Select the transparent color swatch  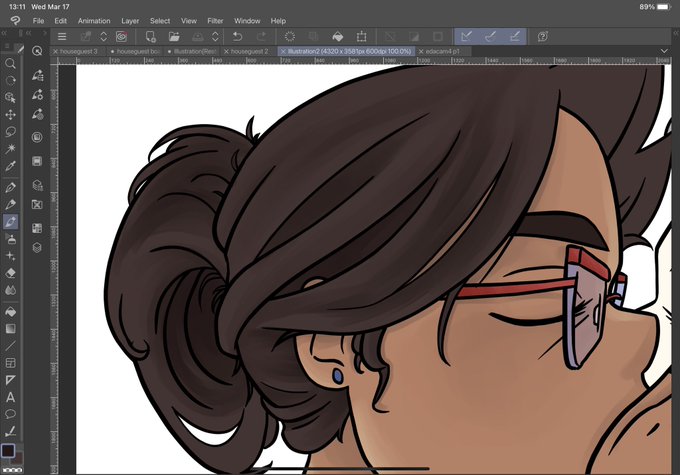point(12,470)
